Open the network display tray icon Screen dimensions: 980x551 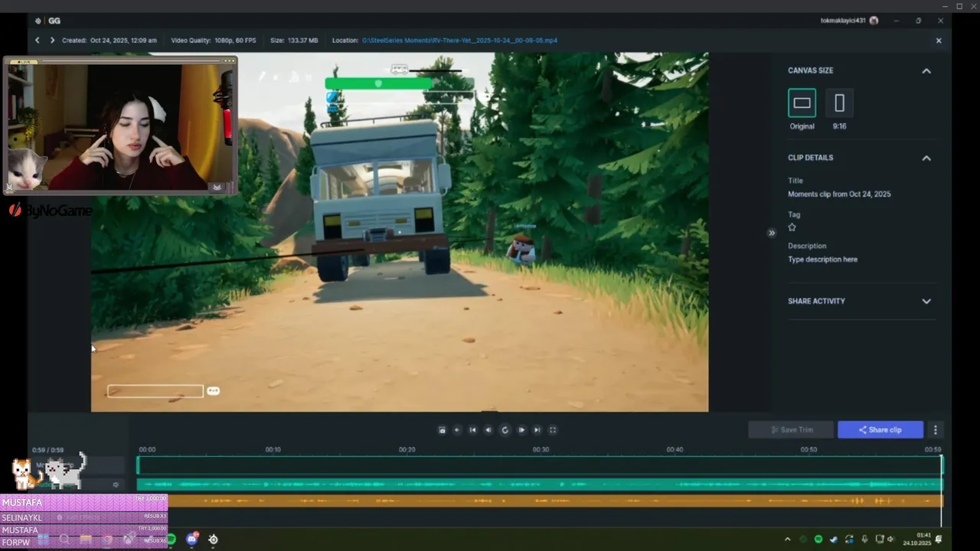point(880,540)
